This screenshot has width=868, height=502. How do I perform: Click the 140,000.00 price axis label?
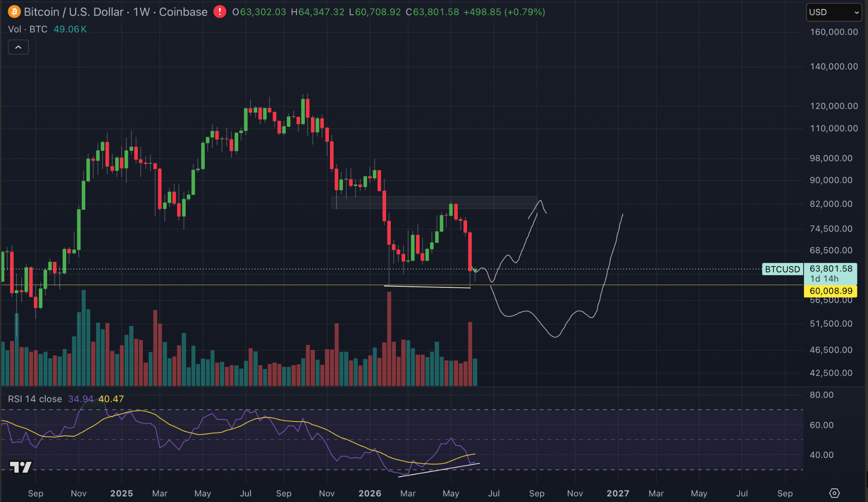pos(834,67)
